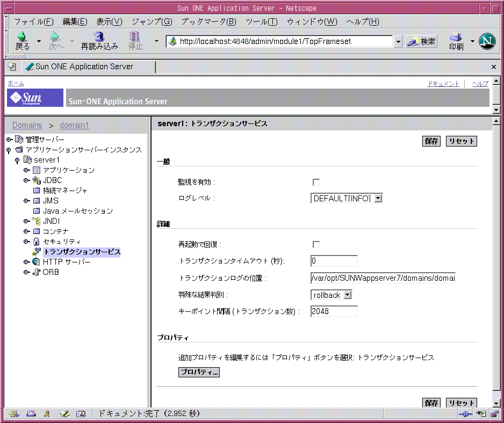The image size is (504, 423).
Task: Open the ブックマーク(B) menu
Action: click(x=208, y=21)
